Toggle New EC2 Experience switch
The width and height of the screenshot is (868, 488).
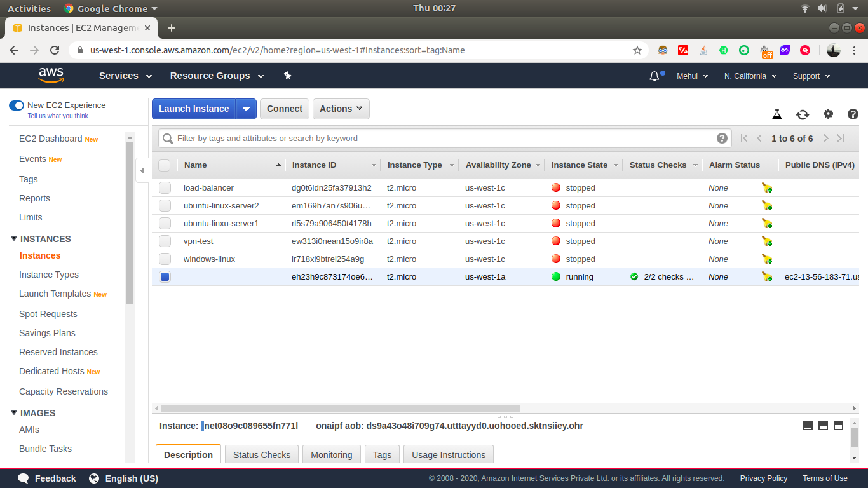click(17, 105)
